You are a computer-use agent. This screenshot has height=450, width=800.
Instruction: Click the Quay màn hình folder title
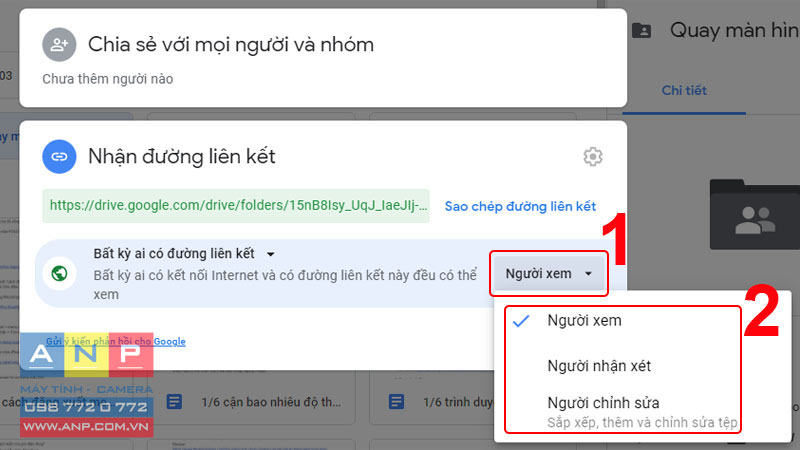[735, 31]
